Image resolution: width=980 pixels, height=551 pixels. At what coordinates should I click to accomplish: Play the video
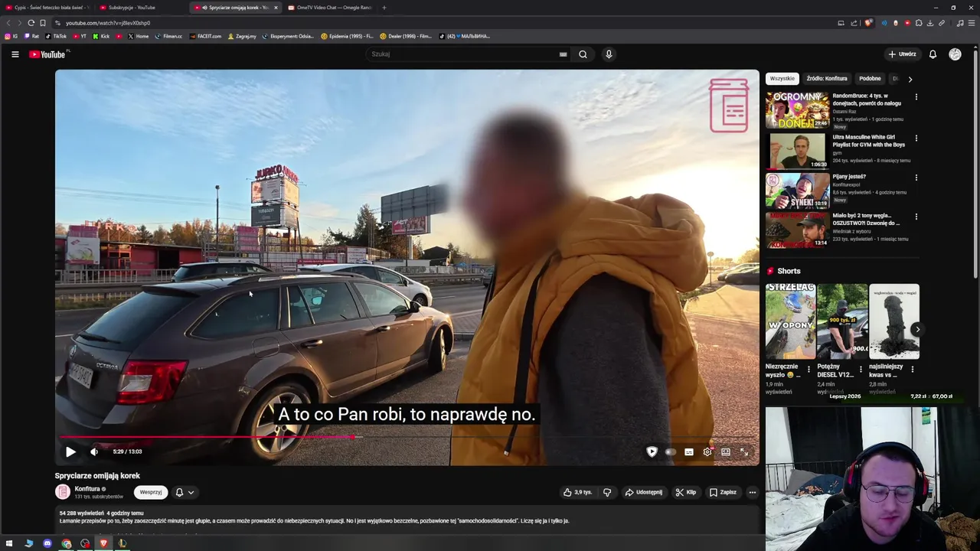[x=70, y=452]
